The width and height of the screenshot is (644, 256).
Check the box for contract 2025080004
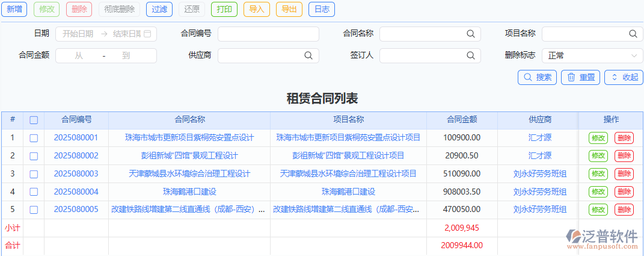pos(34,192)
